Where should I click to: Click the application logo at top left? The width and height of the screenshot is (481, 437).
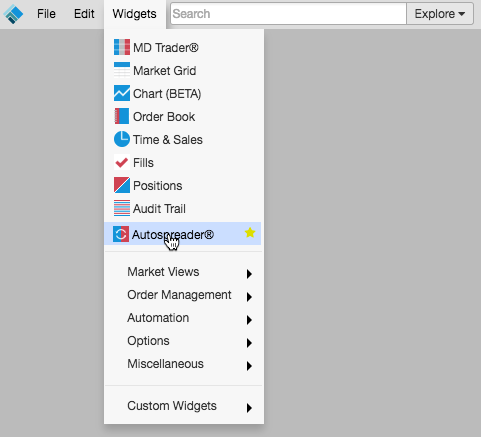tap(13, 14)
